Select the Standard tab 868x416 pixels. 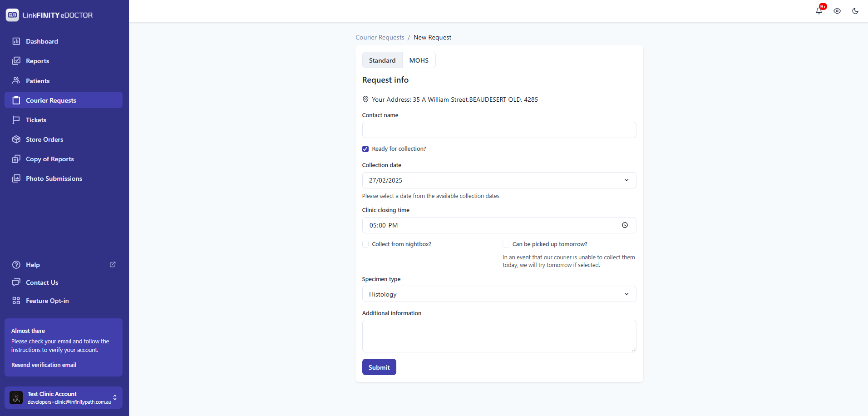tap(382, 60)
